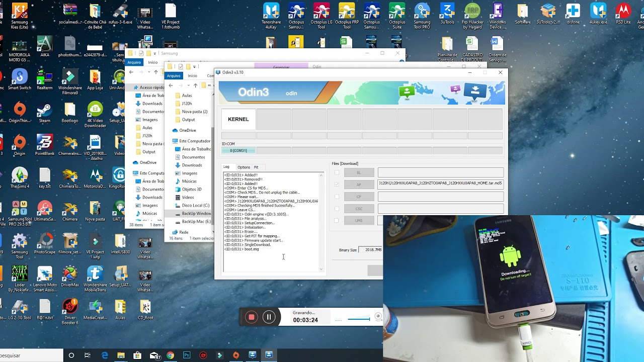Viewport: 644px width, 362px height.
Task: Click the AP button in Odin
Action: click(359, 185)
